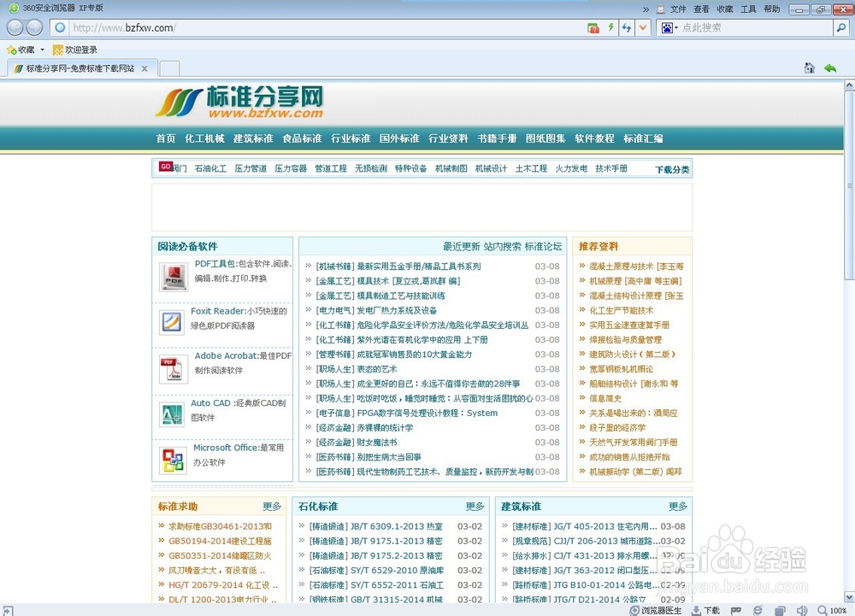Click the Baidu paw icon in search box

coord(668,27)
